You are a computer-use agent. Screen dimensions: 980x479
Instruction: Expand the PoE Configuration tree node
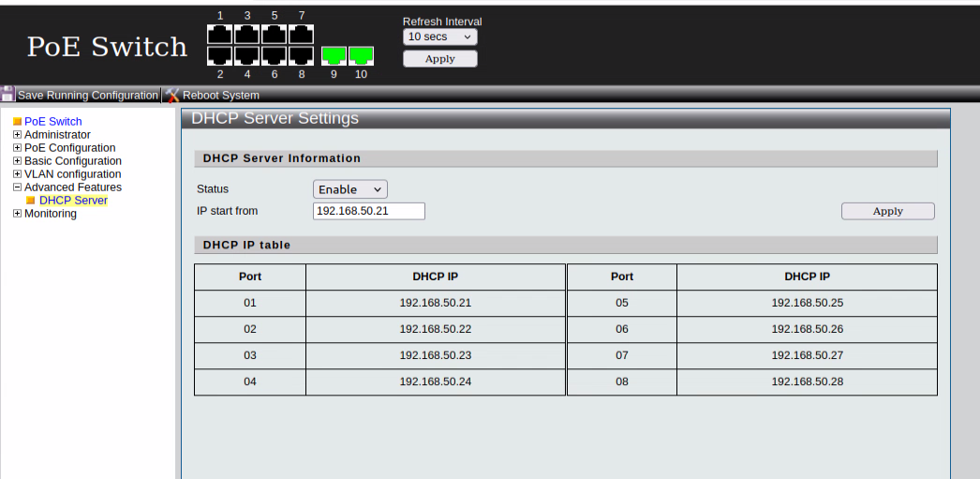(17, 148)
